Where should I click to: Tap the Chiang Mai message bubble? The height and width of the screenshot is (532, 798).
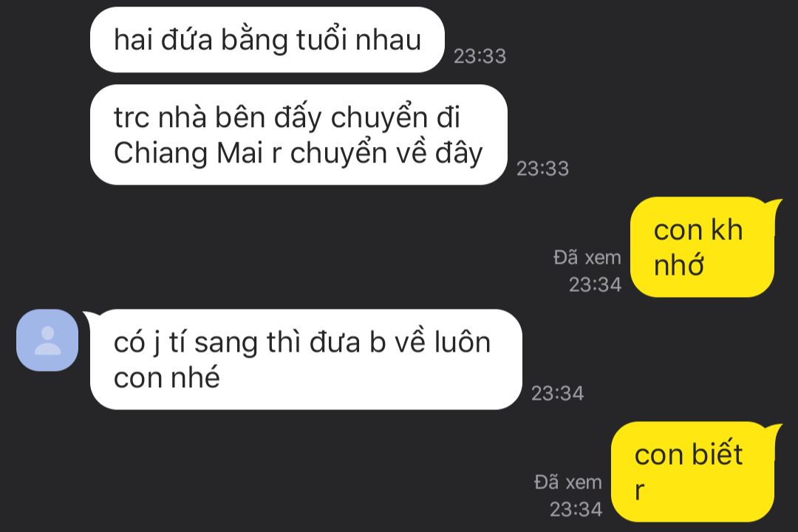click(299, 135)
